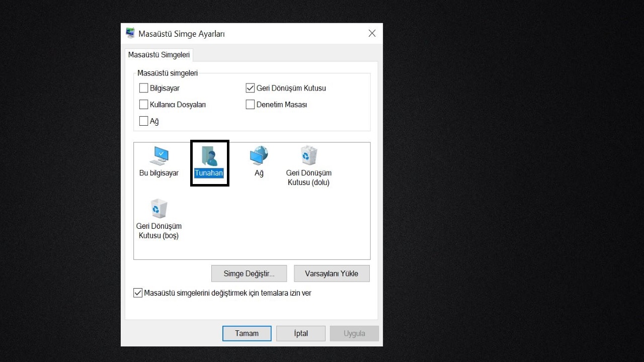Enable the Kullanıcı Dosyaları checkbox
This screenshot has width=644, height=362.
[x=144, y=105]
